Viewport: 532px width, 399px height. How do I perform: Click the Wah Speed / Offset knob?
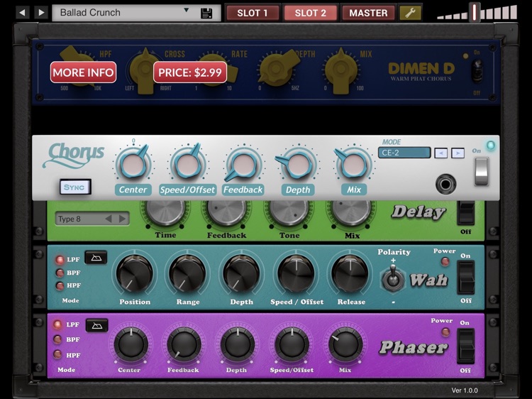pyautogui.click(x=297, y=274)
